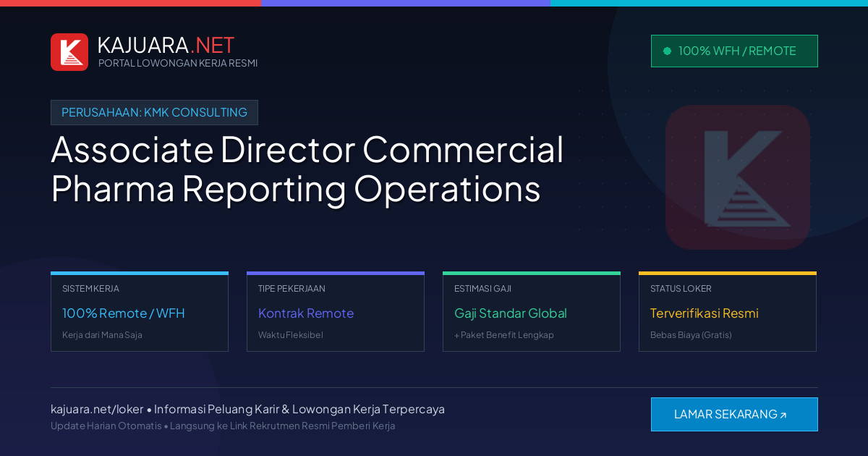Click the LAMAR SEKARANG button
This screenshot has width=868, height=456.
[734, 414]
